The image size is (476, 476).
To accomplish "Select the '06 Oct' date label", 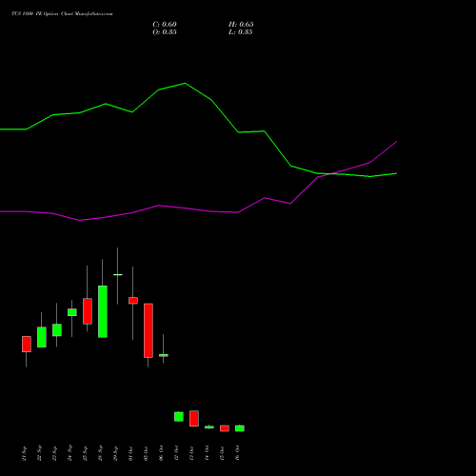I will click(x=161, y=453).
